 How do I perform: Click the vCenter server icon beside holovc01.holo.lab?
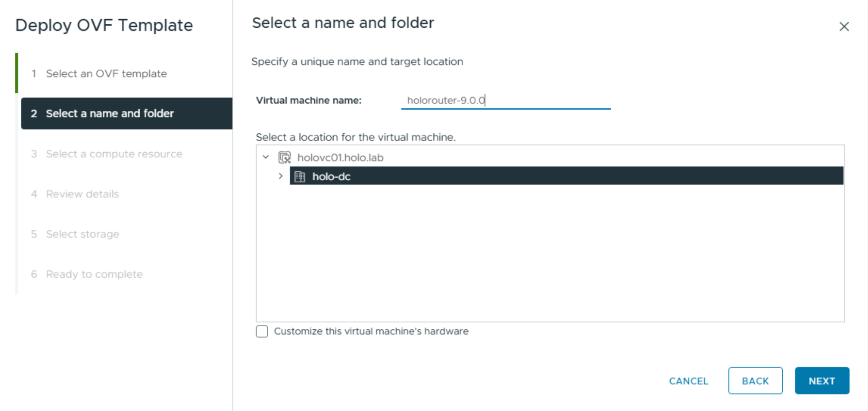point(285,158)
